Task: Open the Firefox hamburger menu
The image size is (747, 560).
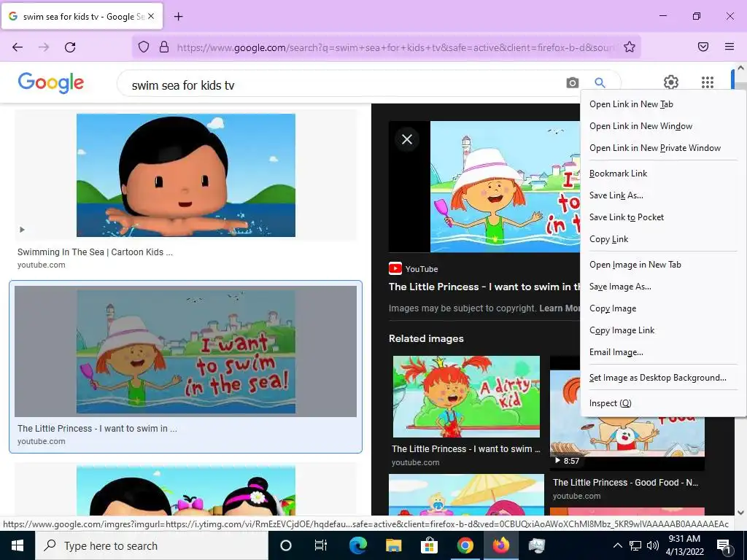Action: [729, 47]
